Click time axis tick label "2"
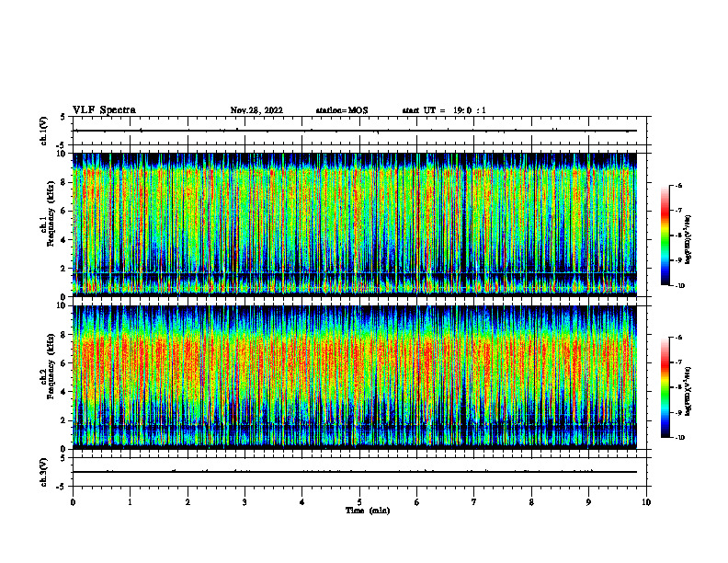This screenshot has height=563, width=728. (x=188, y=502)
